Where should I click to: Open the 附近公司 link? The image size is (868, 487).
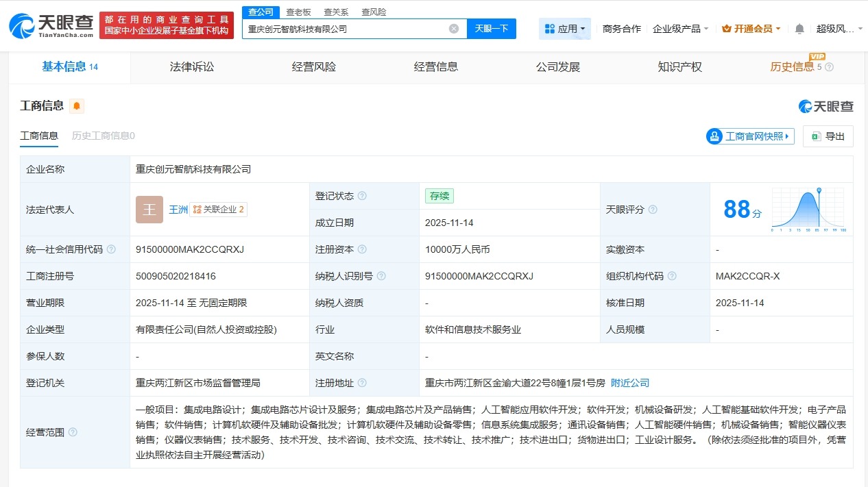point(629,382)
